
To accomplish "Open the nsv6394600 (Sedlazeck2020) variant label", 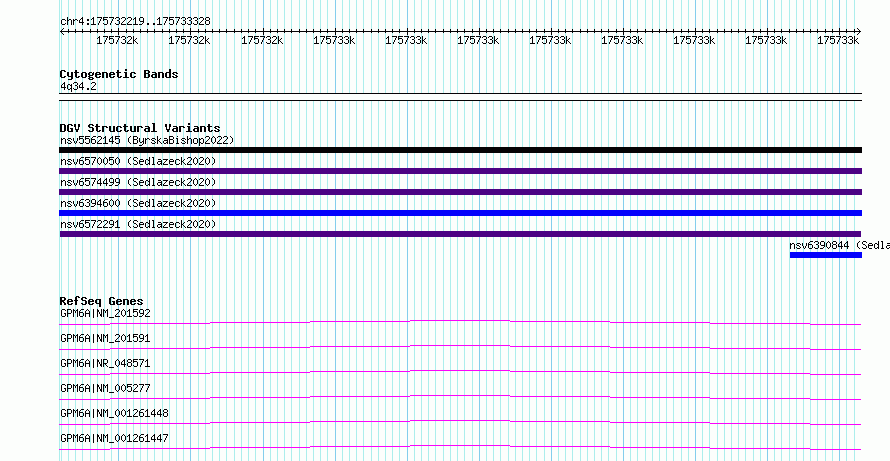I will coord(138,203).
